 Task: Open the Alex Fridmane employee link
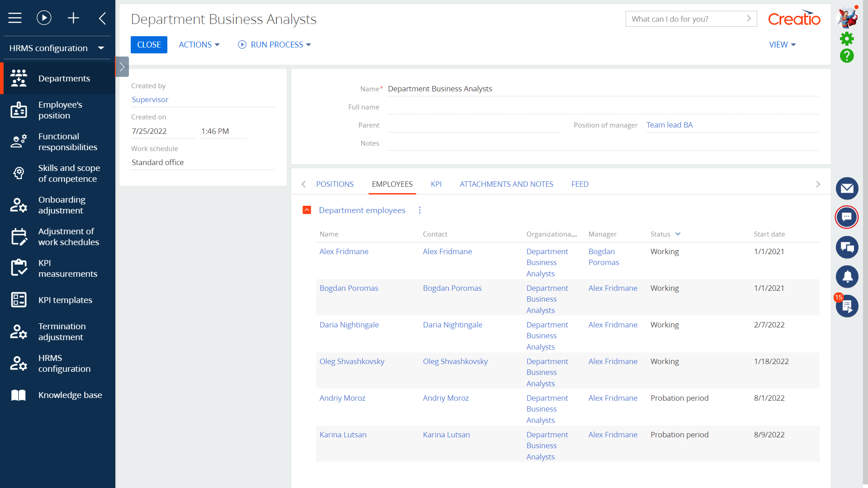click(344, 251)
